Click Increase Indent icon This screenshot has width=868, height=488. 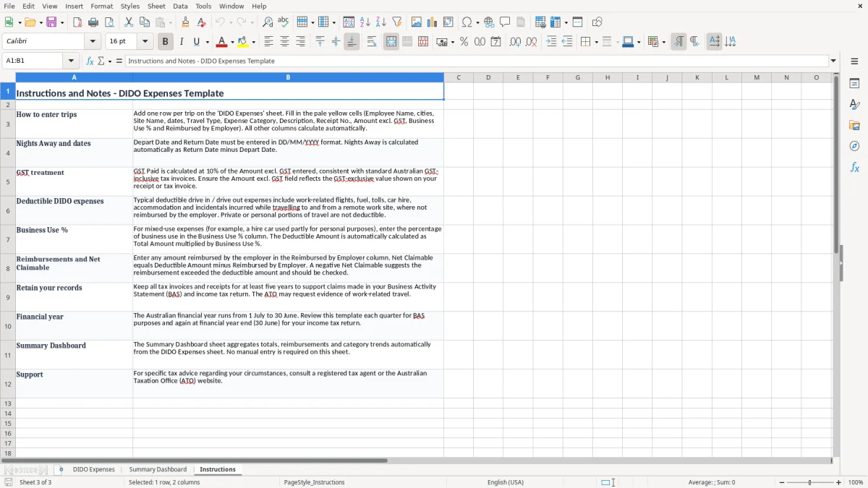551,42
